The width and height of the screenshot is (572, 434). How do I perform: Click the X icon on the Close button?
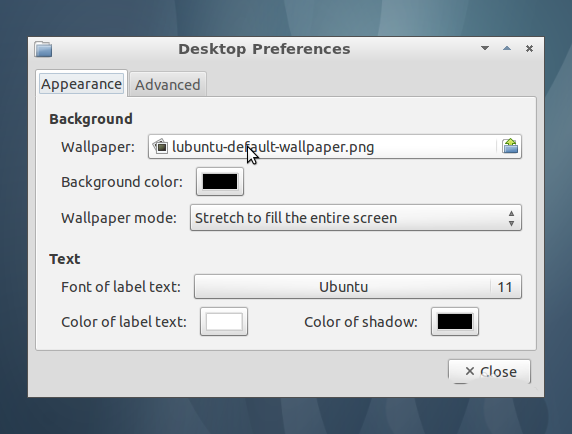tap(469, 371)
